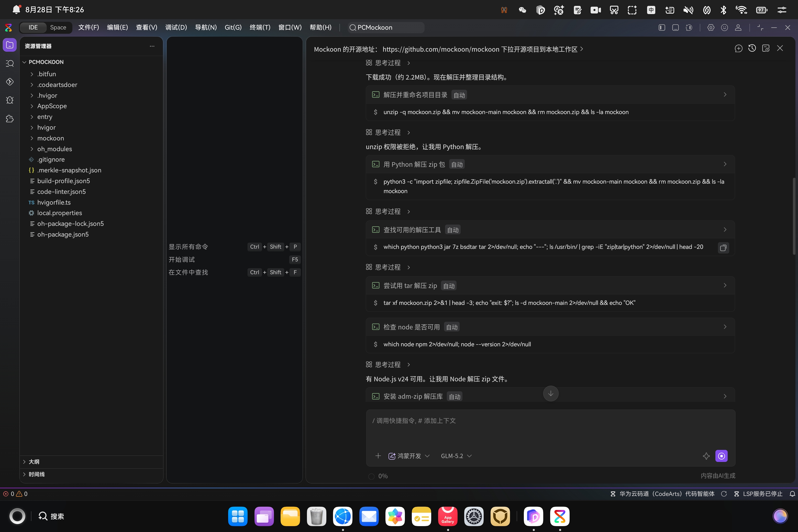Click the LSP服务已停止 status item
This screenshot has height=532, width=798.
coord(758,494)
